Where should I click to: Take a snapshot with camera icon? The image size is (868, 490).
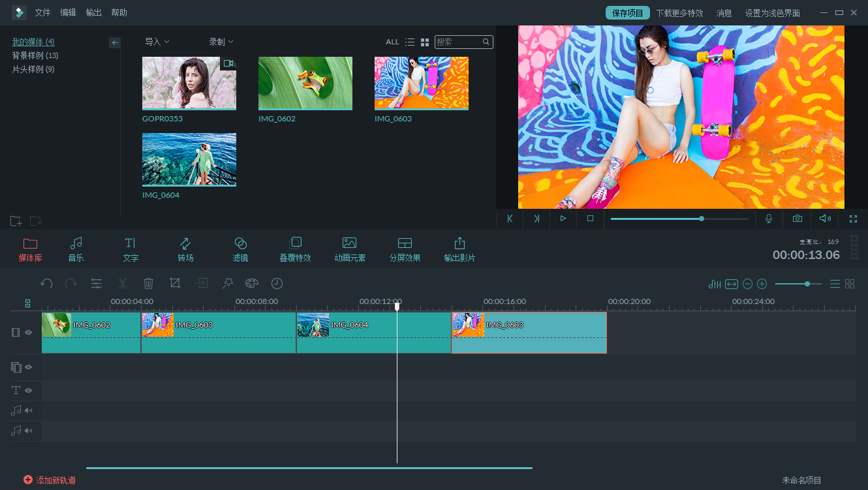[x=797, y=219]
